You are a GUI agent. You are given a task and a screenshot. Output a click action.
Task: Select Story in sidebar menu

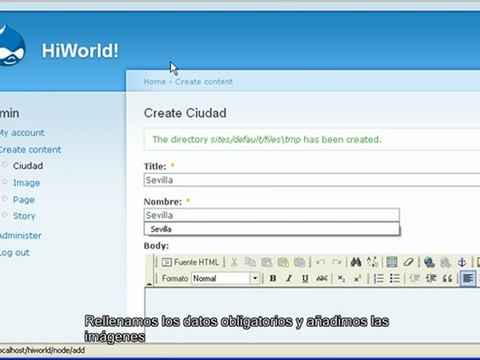tap(24, 216)
